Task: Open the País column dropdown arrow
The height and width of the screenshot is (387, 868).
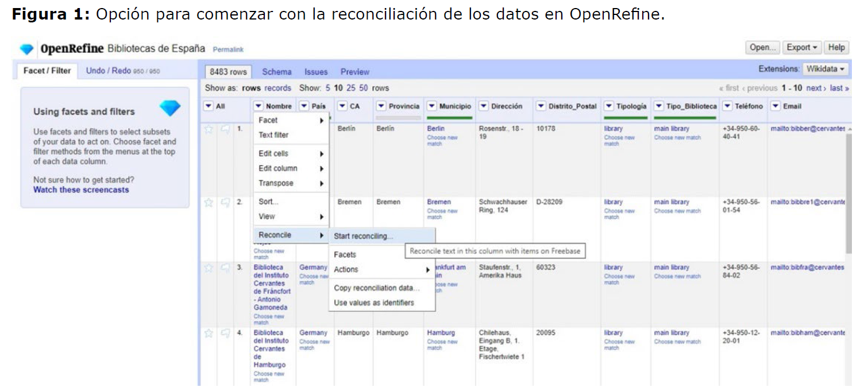Action: click(304, 106)
